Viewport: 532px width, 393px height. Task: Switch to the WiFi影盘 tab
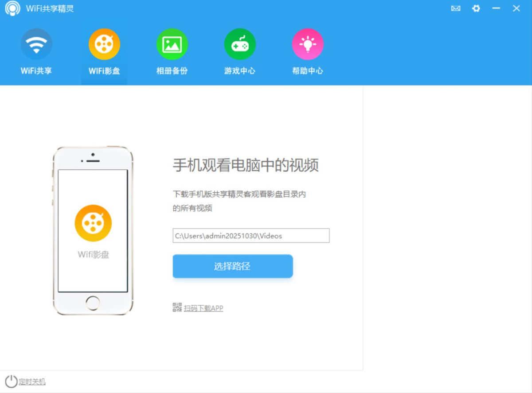click(104, 52)
